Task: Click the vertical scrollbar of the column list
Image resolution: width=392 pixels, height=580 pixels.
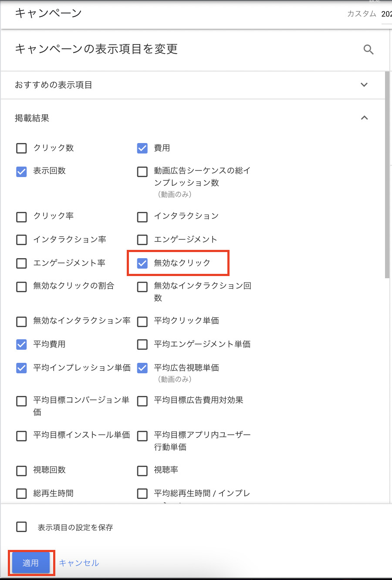Action: [x=387, y=174]
